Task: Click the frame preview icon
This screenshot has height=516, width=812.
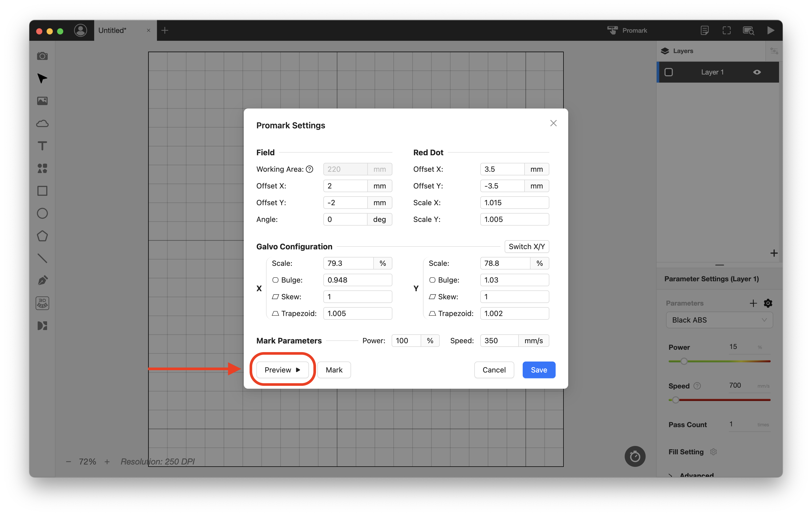Action: click(726, 31)
